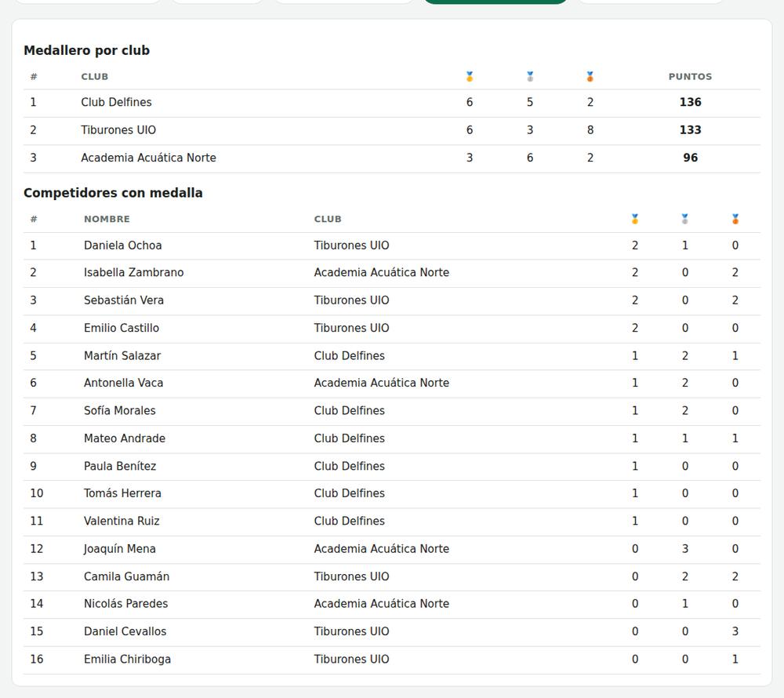
Task: Click the CLUB header in Competidores con medalla
Action: tap(328, 219)
